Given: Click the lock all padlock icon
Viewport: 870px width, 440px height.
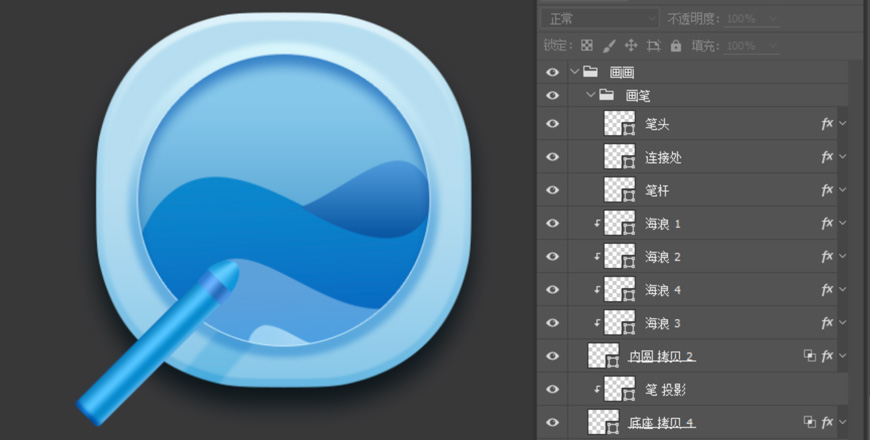Looking at the screenshot, I should coord(676,46).
